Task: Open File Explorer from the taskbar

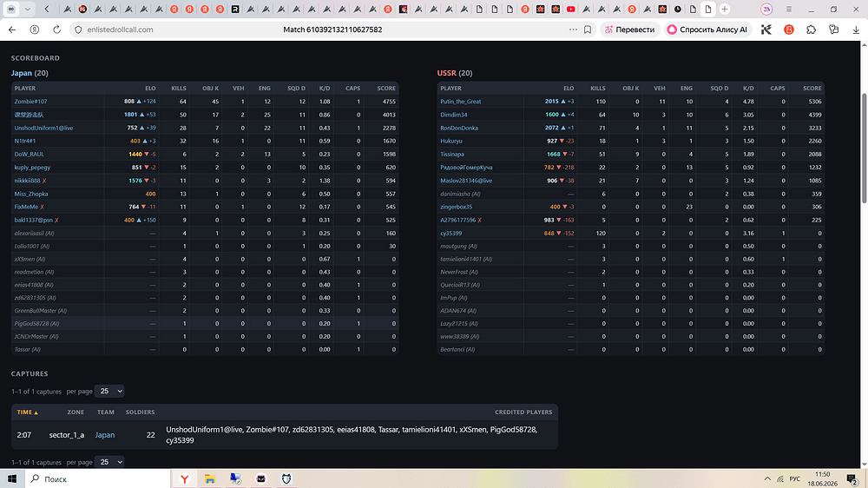Action: point(210,479)
